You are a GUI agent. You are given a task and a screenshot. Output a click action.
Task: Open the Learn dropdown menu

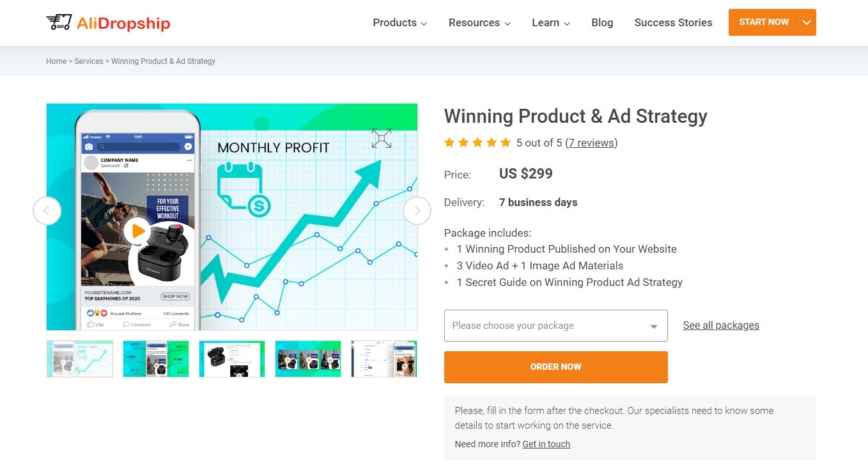tap(550, 23)
